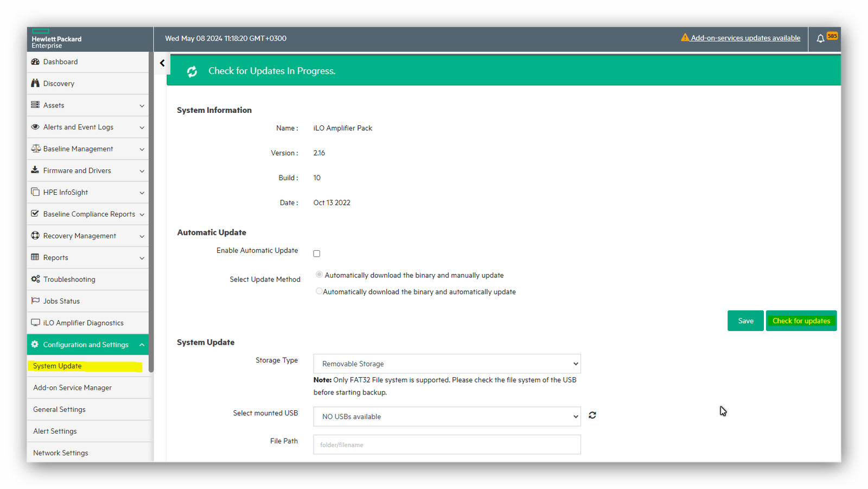The image size is (868, 489).
Task: Click the iLO Amplifier Diagnostics monitor icon
Action: coord(35,322)
